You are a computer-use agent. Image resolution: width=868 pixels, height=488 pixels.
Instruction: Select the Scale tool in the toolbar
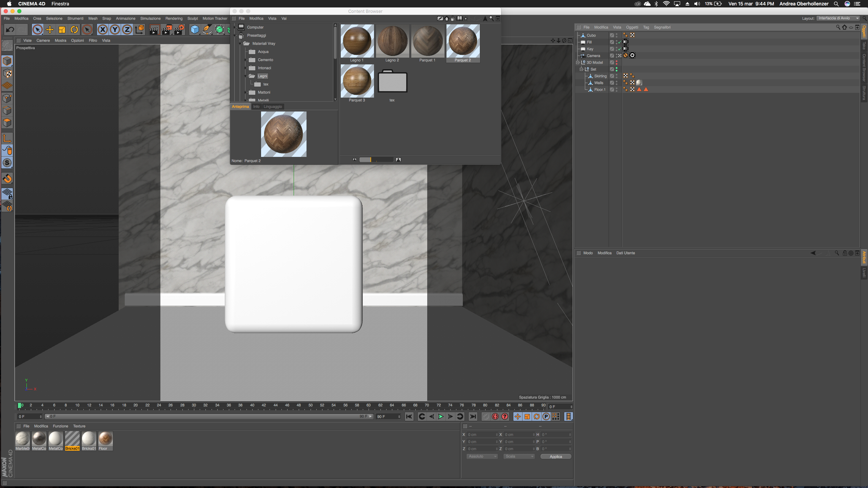[x=62, y=30]
